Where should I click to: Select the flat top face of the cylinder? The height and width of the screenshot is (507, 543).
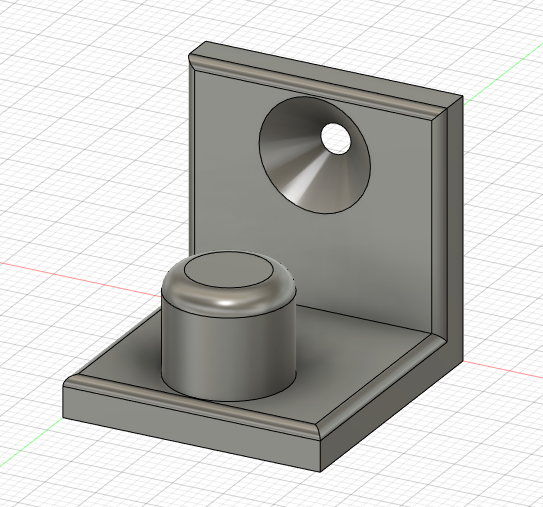point(229,270)
